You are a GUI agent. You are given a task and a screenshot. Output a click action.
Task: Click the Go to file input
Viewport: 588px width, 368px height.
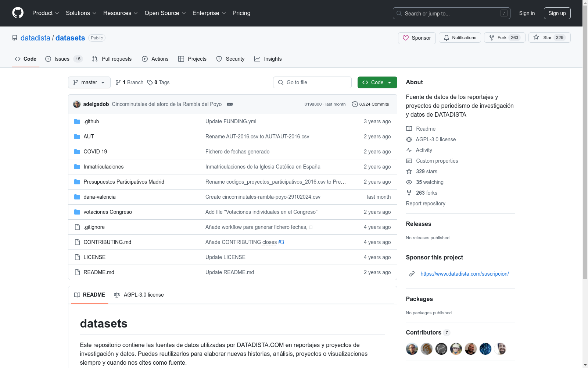point(312,82)
